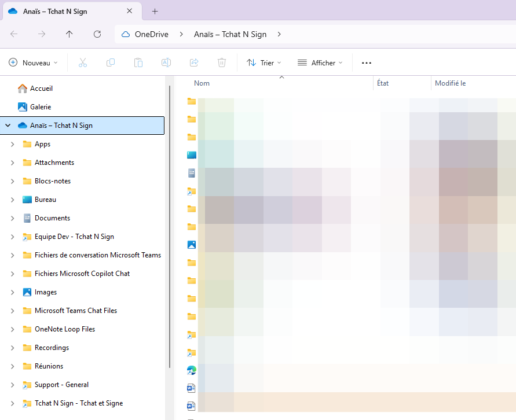The width and height of the screenshot is (516, 420).
Task: Expand the Apps folder node
Action: pyautogui.click(x=13, y=144)
